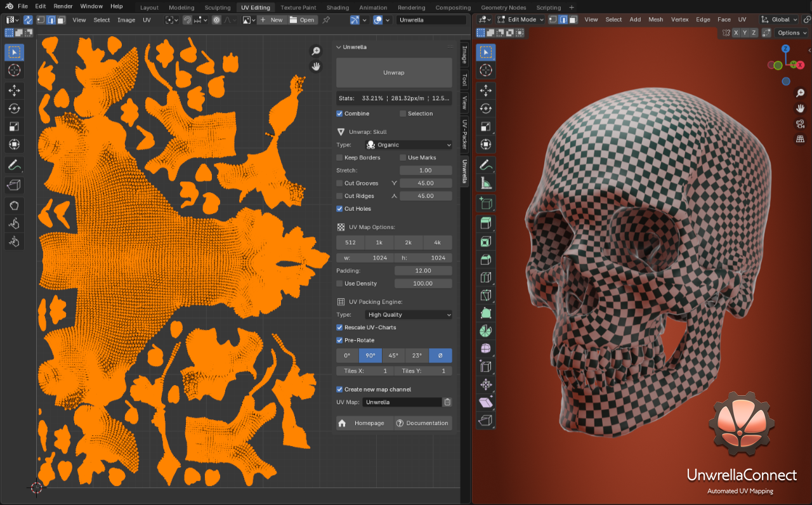Screen dimensions: 812x505
Task: Open the Render menu
Action: click(x=63, y=6)
